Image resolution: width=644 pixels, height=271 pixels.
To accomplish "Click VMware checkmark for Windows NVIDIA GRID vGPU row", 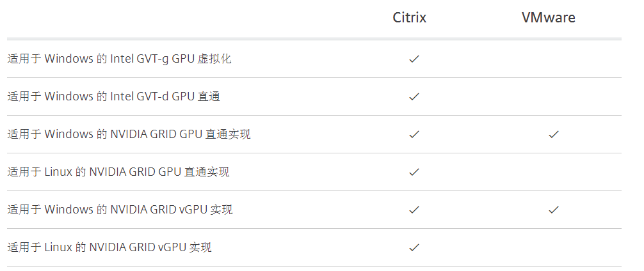I will [x=554, y=210].
